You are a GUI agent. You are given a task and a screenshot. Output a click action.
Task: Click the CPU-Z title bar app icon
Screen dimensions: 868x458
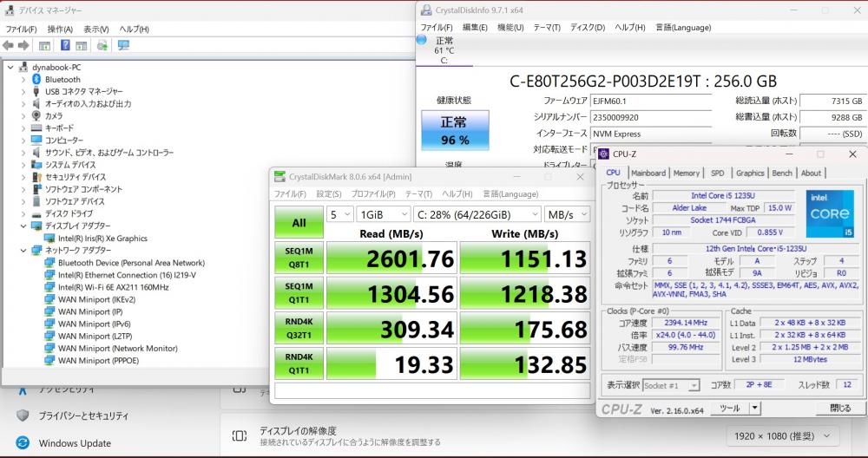(x=604, y=154)
